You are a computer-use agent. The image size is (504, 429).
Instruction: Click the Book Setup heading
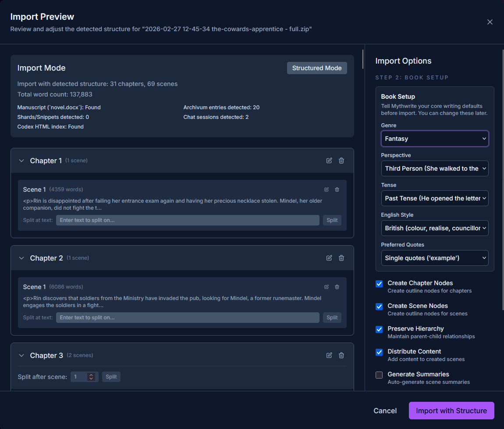(398, 97)
